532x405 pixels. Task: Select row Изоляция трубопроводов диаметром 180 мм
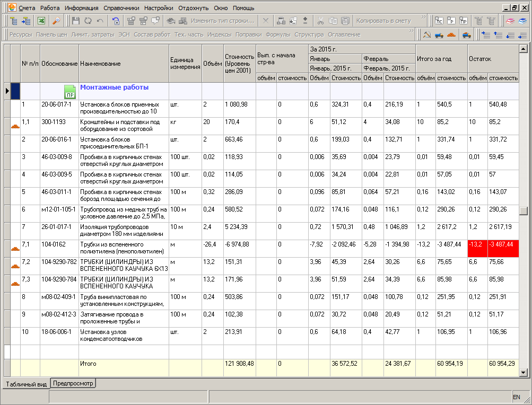(x=261, y=231)
